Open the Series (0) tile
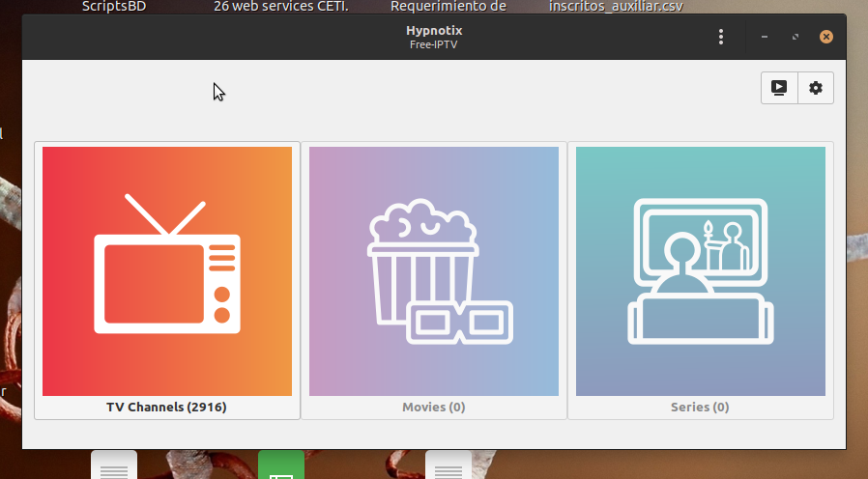868x479 pixels. pyautogui.click(x=701, y=280)
